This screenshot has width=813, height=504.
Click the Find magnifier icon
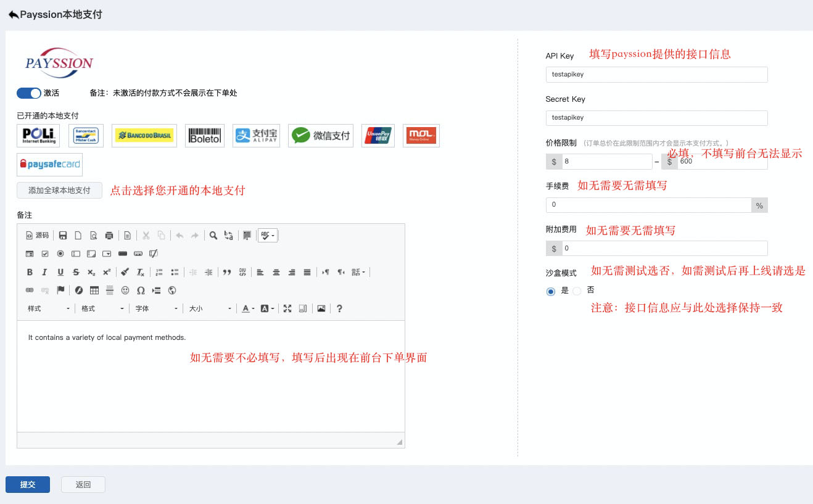(213, 235)
